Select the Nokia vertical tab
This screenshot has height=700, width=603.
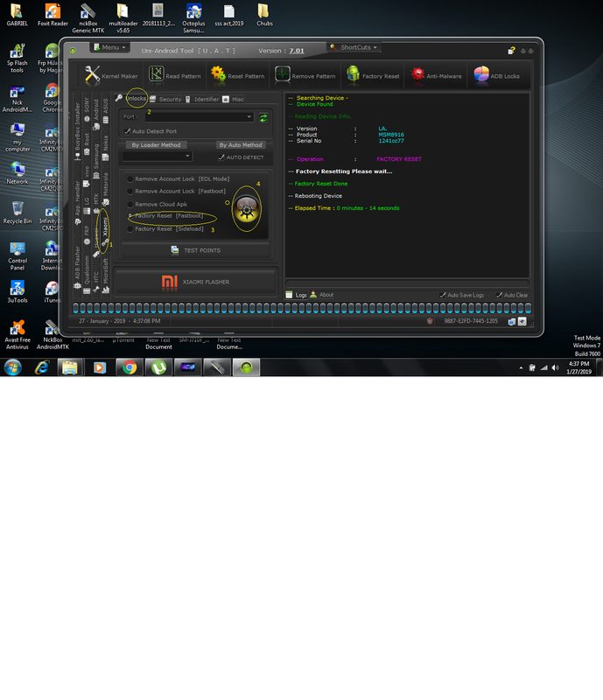point(105,148)
